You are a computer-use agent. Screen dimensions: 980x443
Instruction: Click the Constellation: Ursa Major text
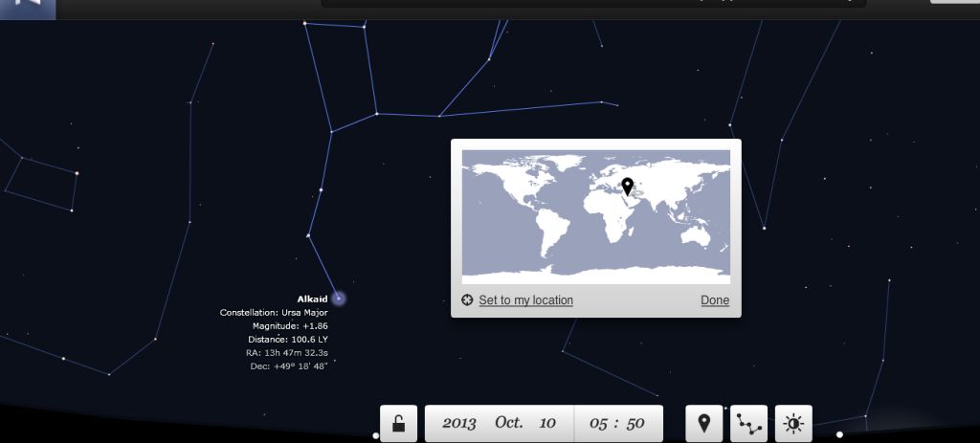tap(274, 313)
